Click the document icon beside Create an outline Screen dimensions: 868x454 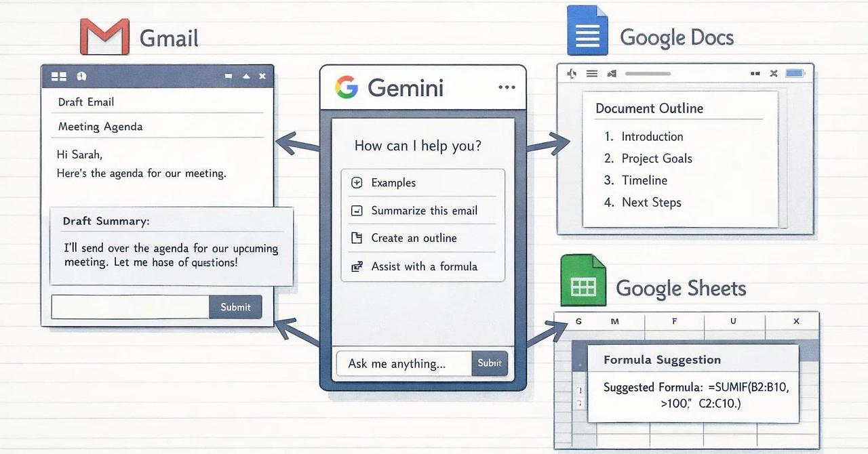357,239
